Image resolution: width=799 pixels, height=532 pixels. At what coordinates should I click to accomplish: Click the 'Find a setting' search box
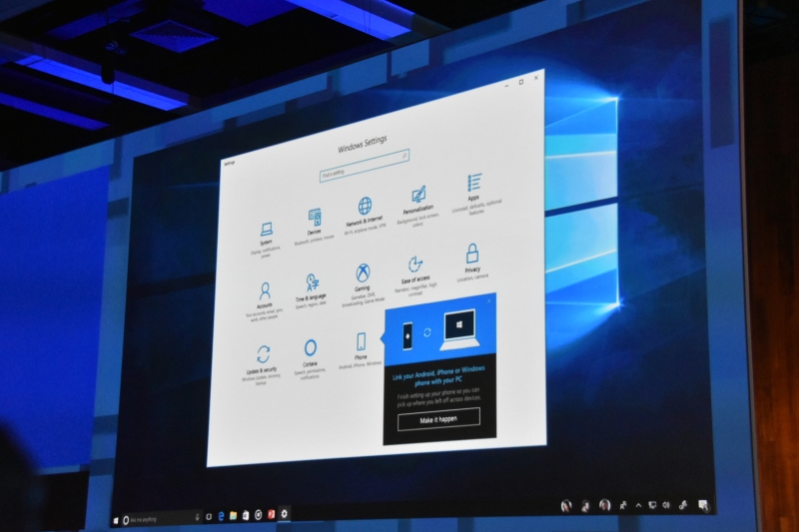(364, 165)
